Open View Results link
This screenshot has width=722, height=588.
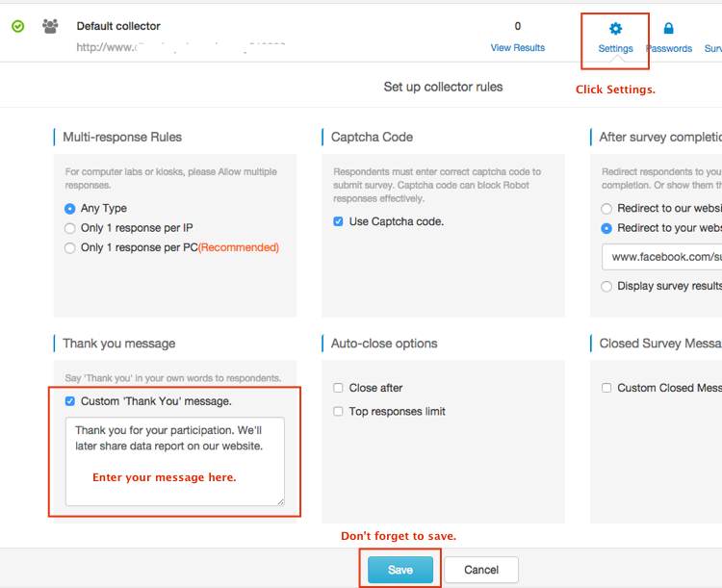pyautogui.click(x=517, y=47)
